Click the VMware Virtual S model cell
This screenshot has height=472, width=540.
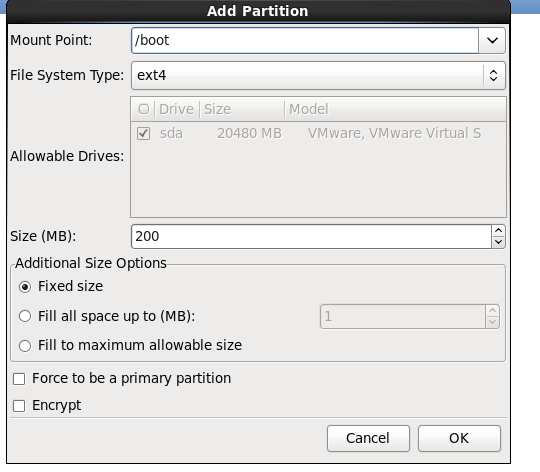[x=394, y=133]
